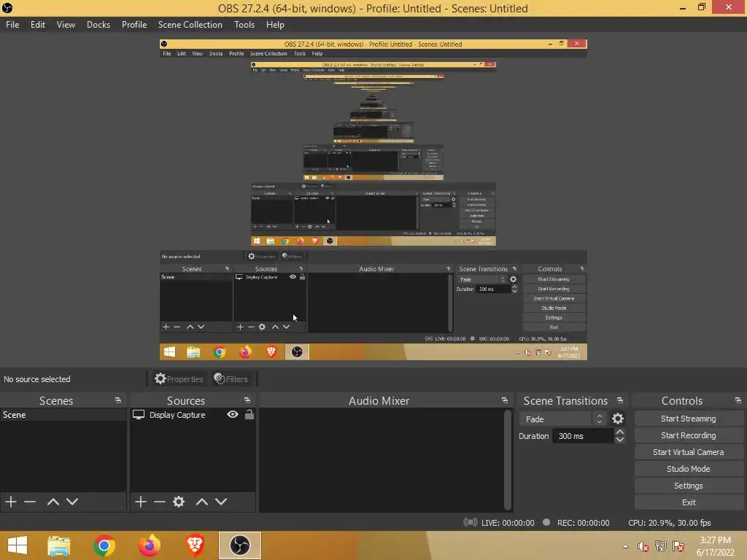The width and height of the screenshot is (747, 560).
Task: Click Filters button in source toolbar
Action: 231,378
